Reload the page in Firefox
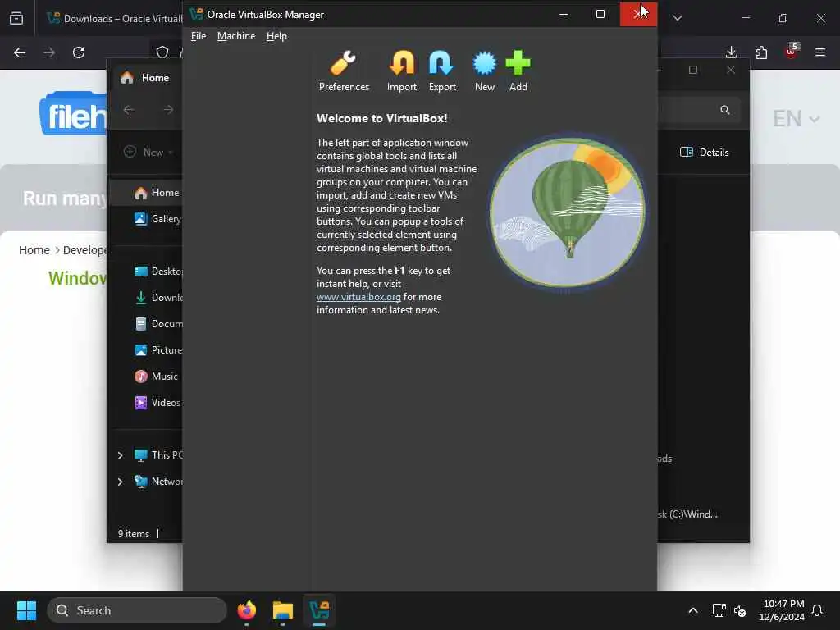The height and width of the screenshot is (630, 840). [79, 52]
